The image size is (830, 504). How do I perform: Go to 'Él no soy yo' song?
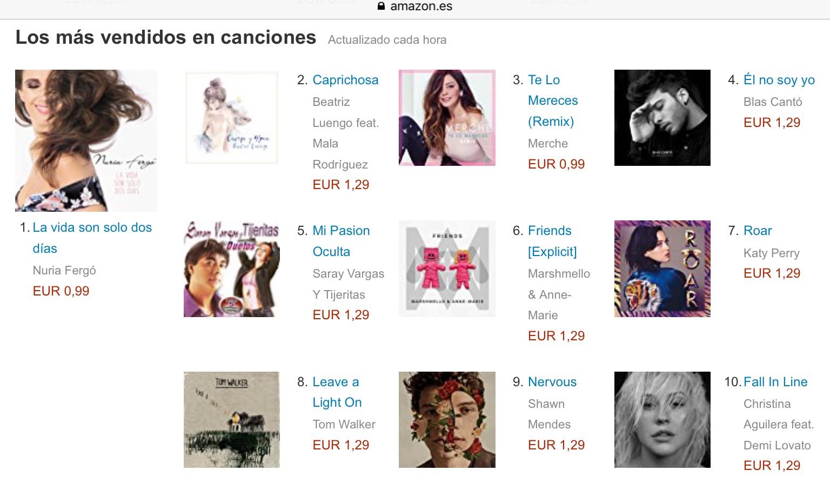[x=779, y=80]
